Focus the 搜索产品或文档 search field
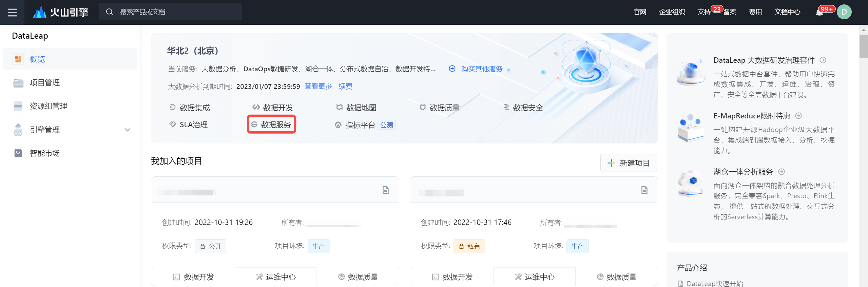The image size is (868, 287). (170, 12)
